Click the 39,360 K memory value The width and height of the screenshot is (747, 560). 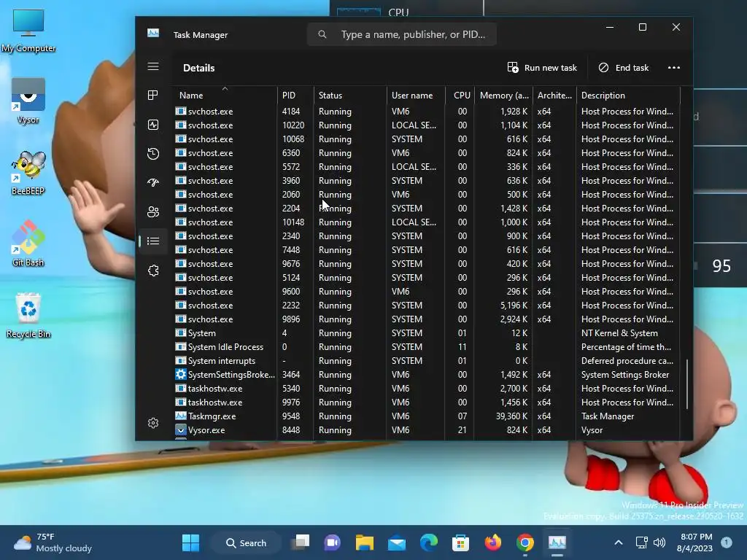[511, 416]
